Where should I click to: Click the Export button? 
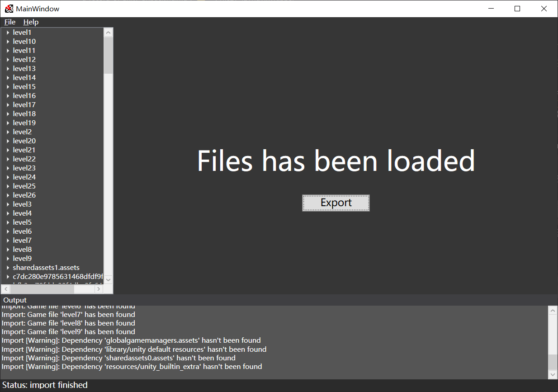tap(336, 203)
